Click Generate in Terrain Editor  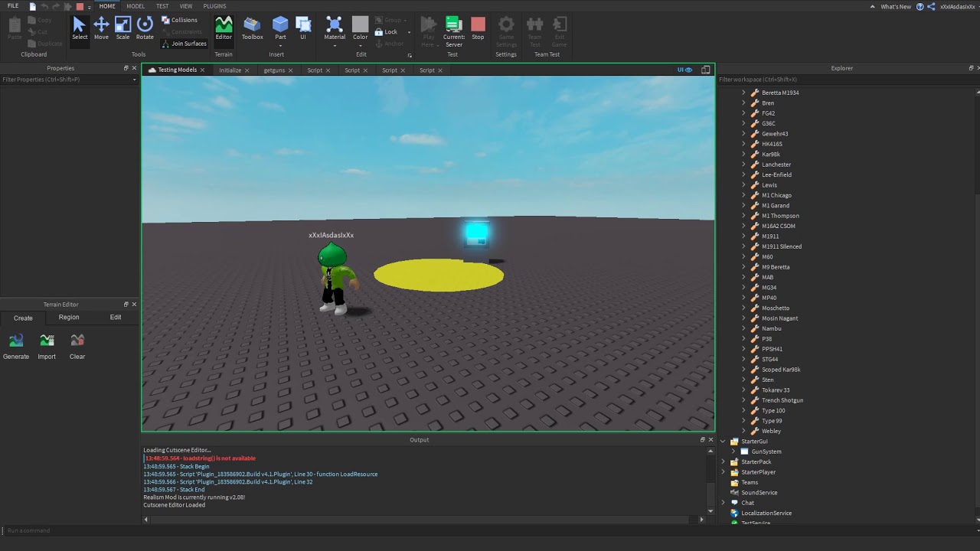click(x=16, y=347)
